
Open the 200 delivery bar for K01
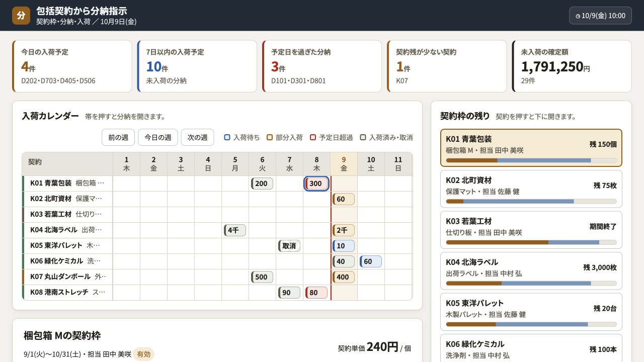pos(262,184)
